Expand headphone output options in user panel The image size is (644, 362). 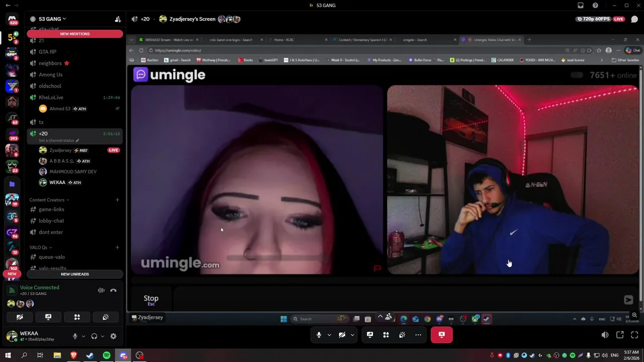[x=103, y=336]
